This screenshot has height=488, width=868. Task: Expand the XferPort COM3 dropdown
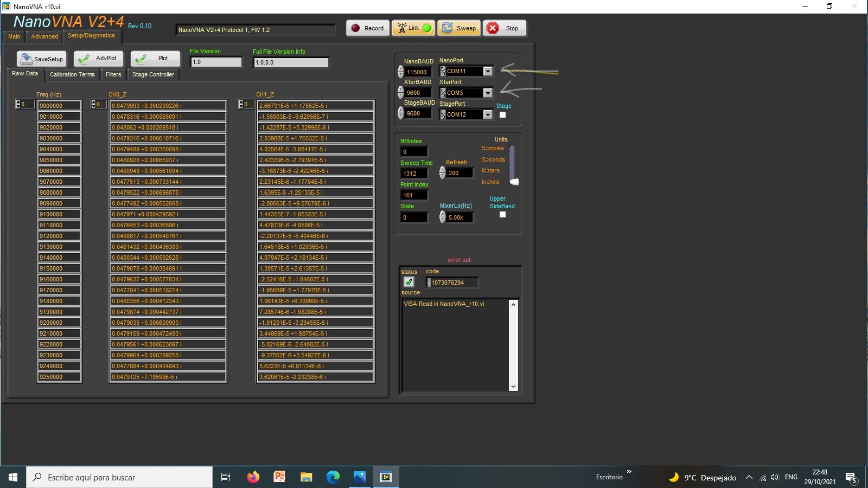coord(488,93)
